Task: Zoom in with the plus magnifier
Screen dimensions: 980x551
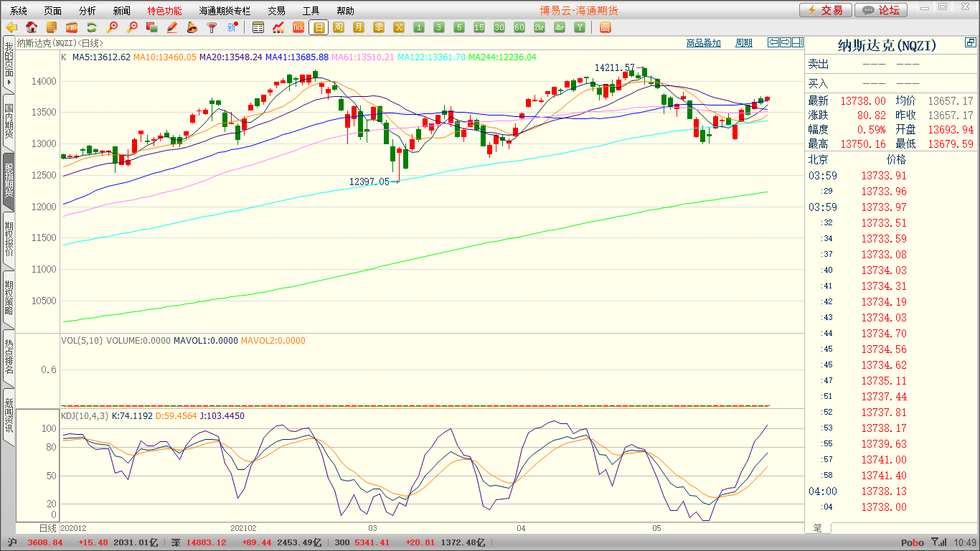Action: [112, 27]
